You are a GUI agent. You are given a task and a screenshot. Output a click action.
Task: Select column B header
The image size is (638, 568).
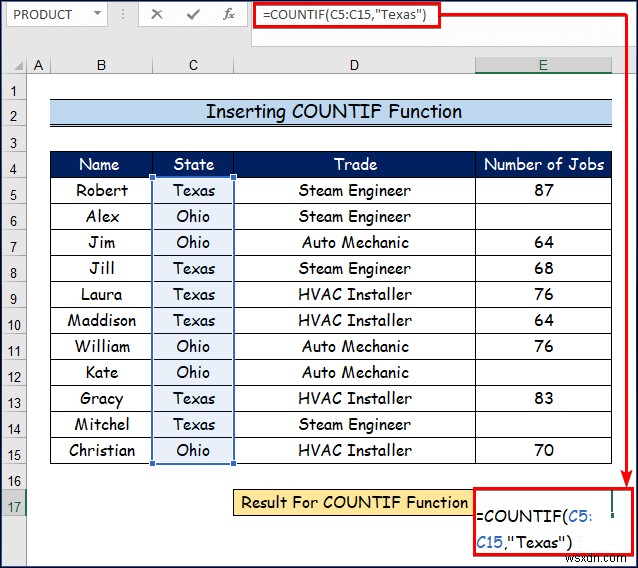point(101,65)
